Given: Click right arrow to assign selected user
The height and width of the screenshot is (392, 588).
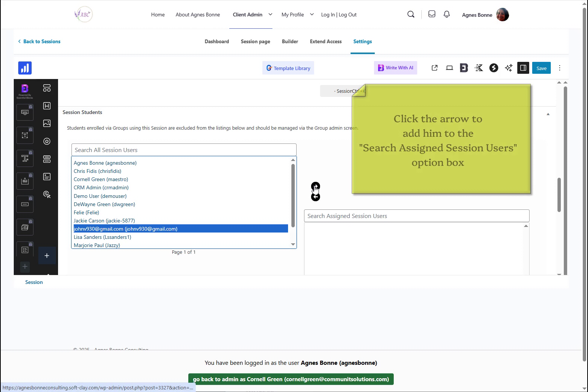Looking at the screenshot, I should pyautogui.click(x=315, y=186).
